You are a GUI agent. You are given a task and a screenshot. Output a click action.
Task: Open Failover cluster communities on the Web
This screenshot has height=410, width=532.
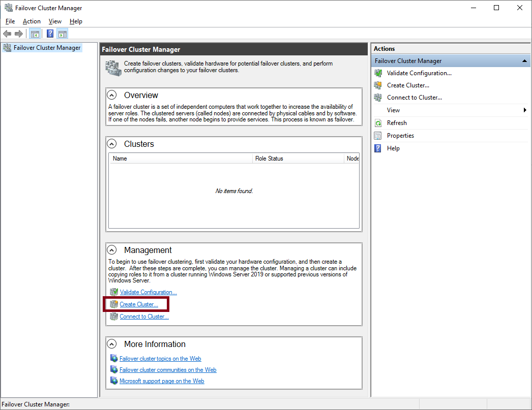tap(168, 370)
